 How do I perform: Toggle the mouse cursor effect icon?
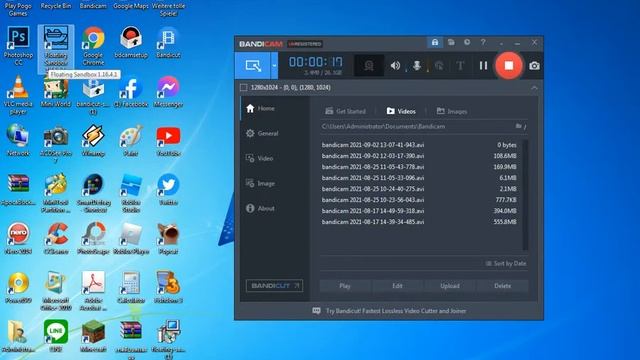pos(439,65)
